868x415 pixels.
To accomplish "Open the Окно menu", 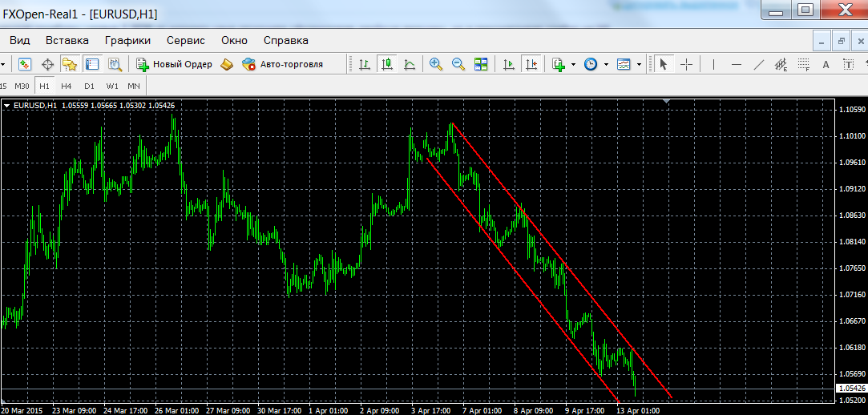I will 234,40.
